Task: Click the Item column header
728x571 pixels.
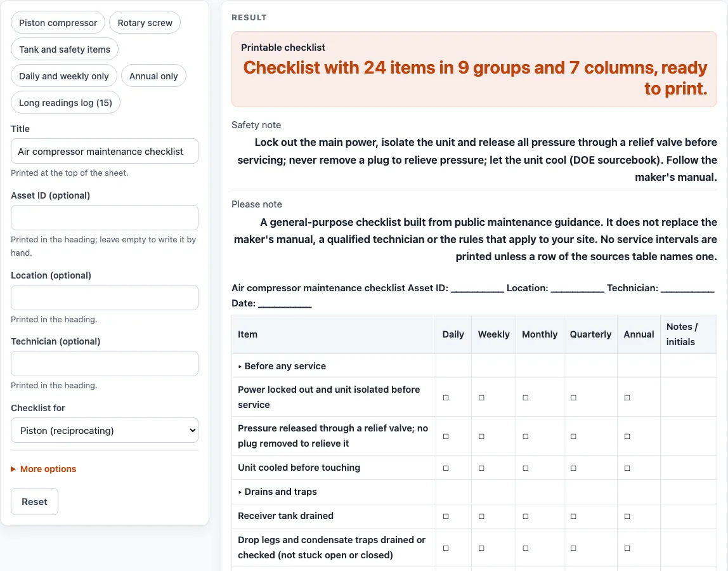Action: click(x=334, y=334)
